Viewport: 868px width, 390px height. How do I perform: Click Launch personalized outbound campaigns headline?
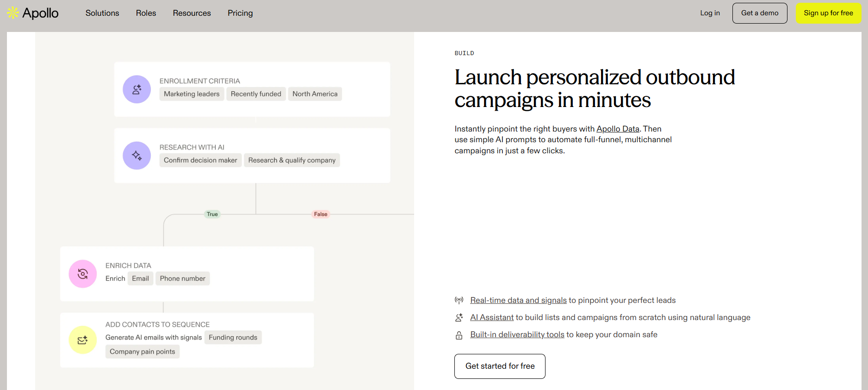pyautogui.click(x=595, y=88)
